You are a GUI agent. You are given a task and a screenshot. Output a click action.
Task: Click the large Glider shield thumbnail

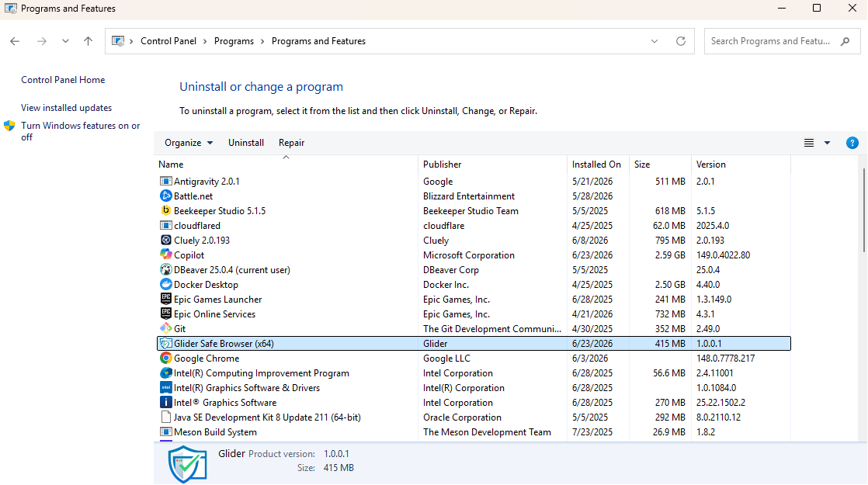click(x=188, y=463)
